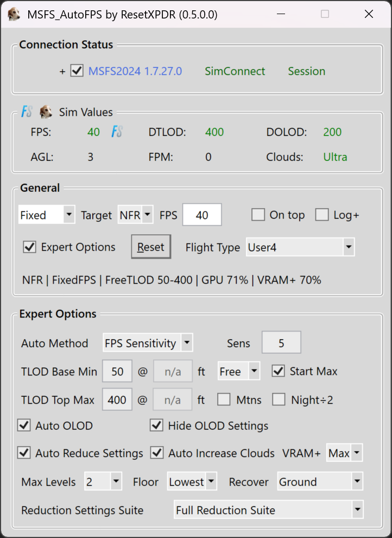
Task: Click the DTLOD value 400
Action: (214, 132)
